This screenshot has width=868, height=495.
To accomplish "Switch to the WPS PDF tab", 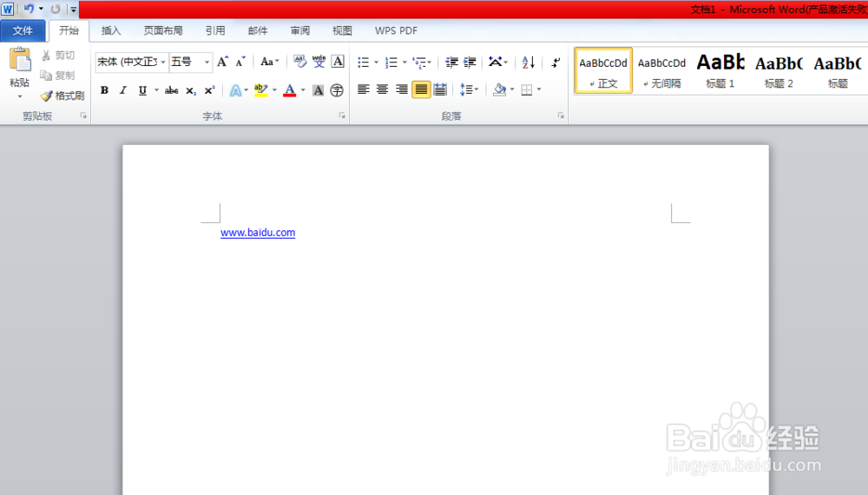I will [x=397, y=31].
